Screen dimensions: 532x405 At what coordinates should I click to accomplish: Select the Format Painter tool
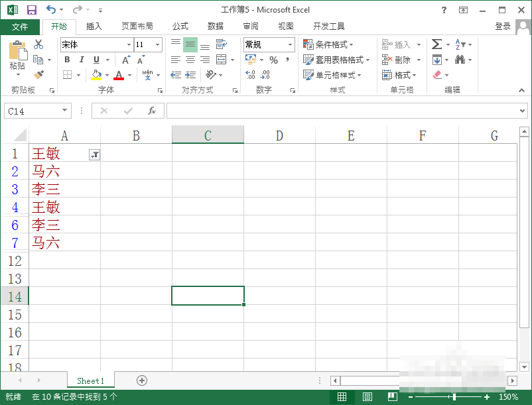coord(40,75)
